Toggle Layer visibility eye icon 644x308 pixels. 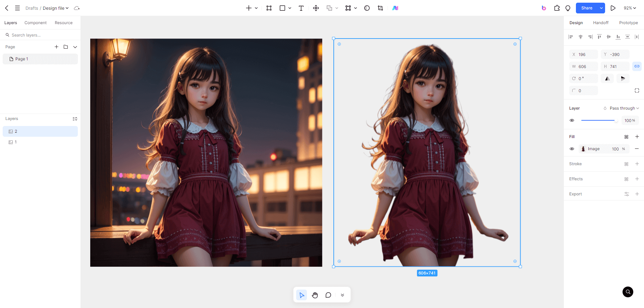tap(572, 120)
